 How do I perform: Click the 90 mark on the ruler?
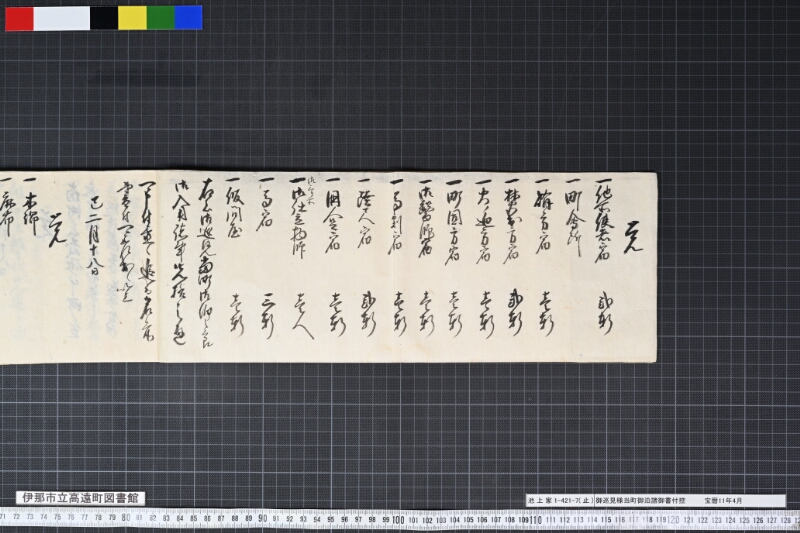click(262, 519)
